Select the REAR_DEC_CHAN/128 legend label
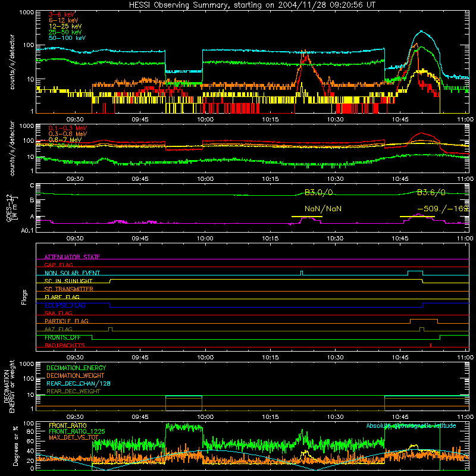Image resolution: width=476 pixels, height=476 pixels. pos(79,383)
